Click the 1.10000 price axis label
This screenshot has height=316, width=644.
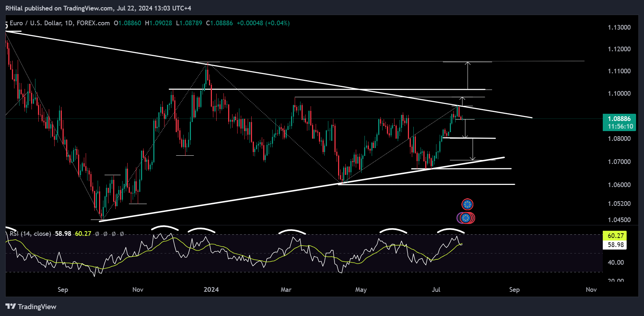point(619,94)
